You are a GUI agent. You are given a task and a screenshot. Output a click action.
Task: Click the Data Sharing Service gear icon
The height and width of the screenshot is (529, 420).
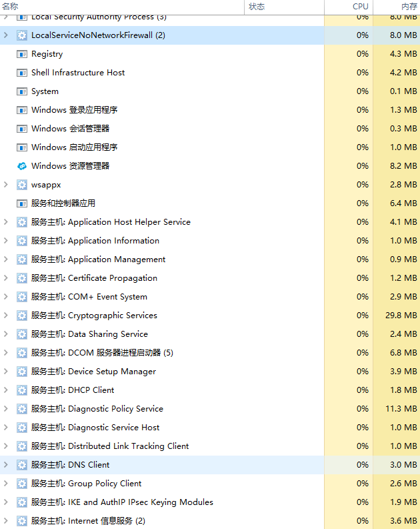click(22, 334)
